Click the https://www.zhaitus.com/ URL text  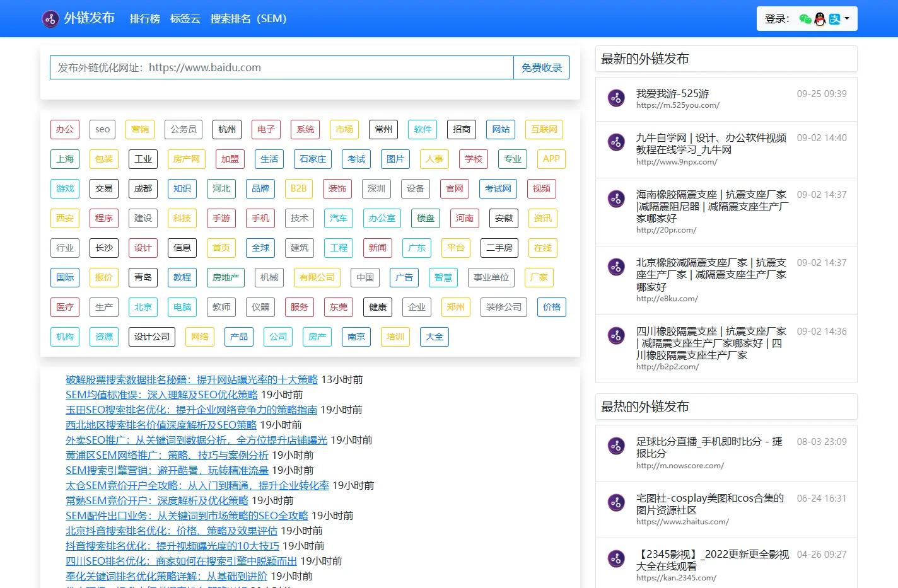(682, 522)
